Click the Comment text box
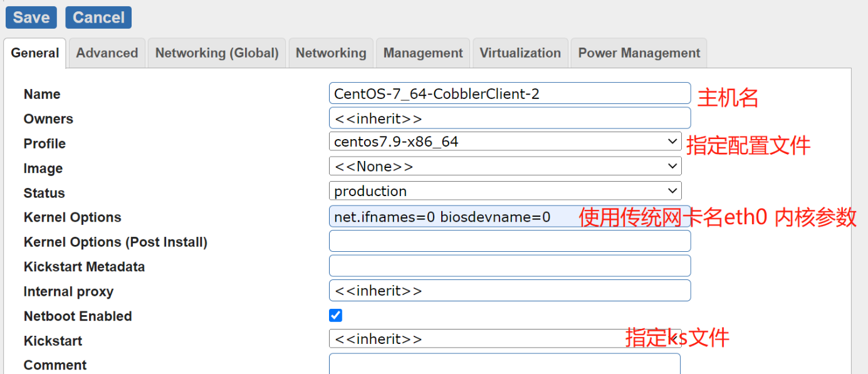868x374 pixels. 505,365
